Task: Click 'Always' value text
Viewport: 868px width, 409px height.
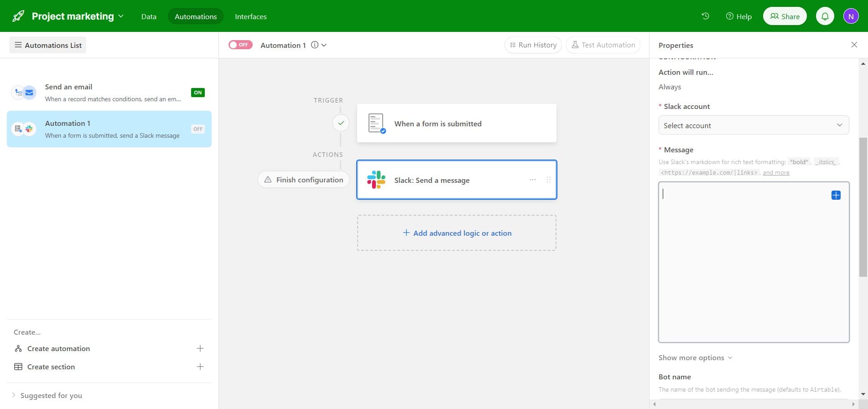Action: pos(670,87)
